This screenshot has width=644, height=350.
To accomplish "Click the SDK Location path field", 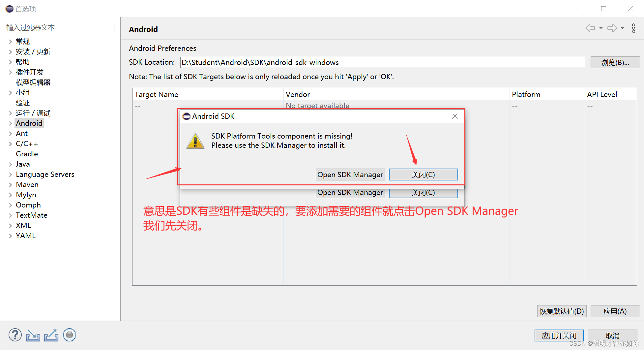I will (x=382, y=62).
